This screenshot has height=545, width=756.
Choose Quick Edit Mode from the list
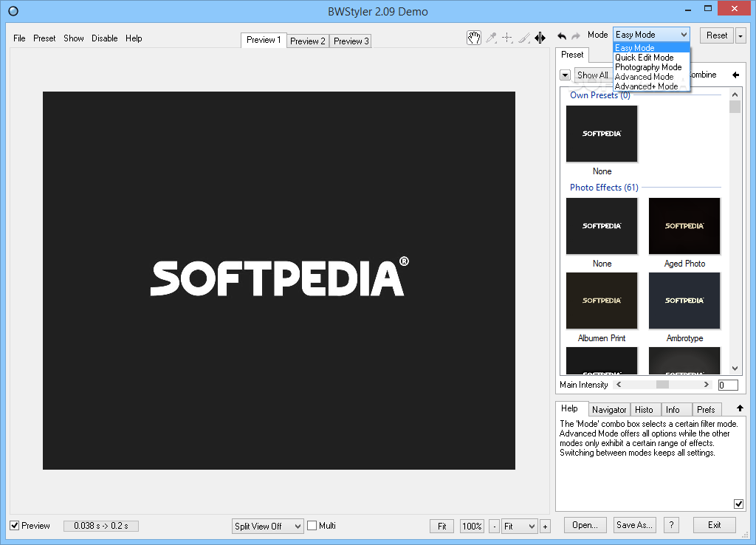tap(651, 58)
